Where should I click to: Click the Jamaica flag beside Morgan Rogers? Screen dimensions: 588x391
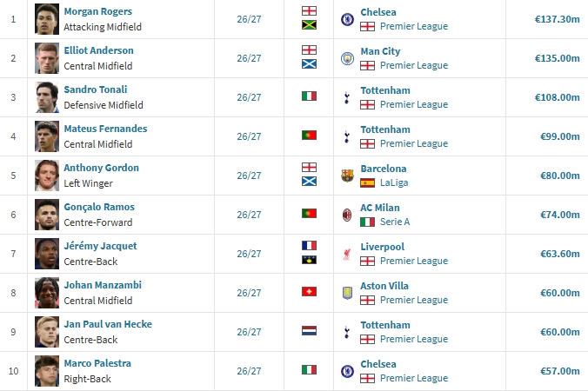tap(309, 25)
